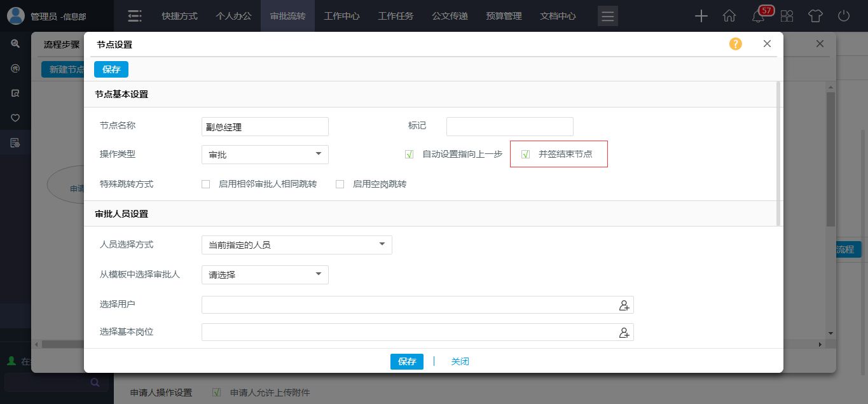Open the theme shirt icon
The width and height of the screenshot is (868, 404).
coord(815,17)
